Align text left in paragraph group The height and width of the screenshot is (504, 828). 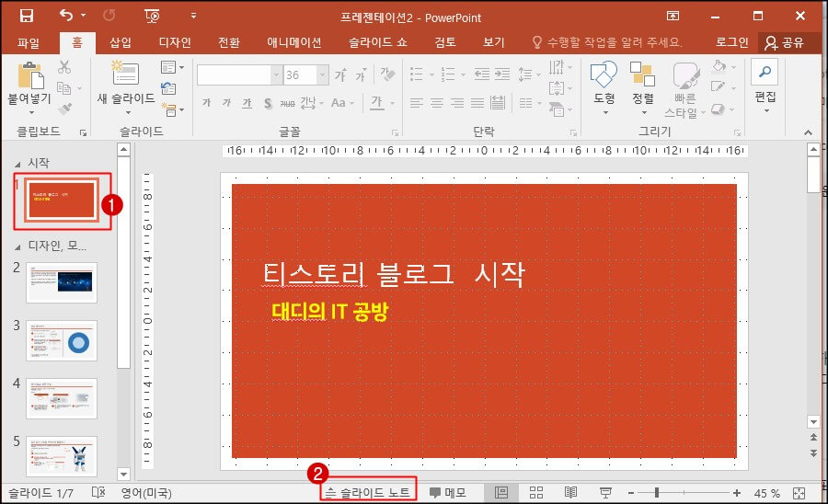[x=417, y=102]
